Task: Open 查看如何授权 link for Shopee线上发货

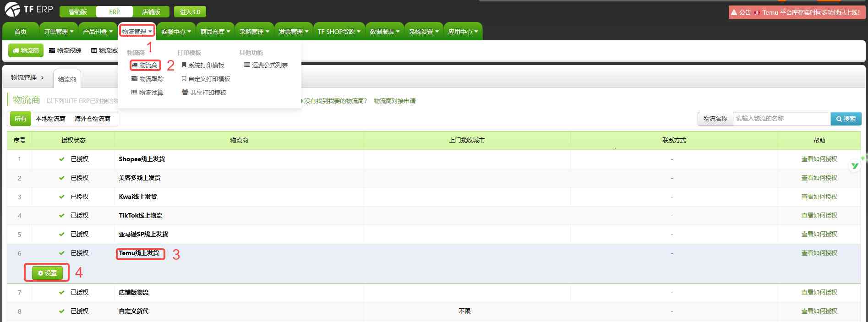Action: click(x=819, y=159)
